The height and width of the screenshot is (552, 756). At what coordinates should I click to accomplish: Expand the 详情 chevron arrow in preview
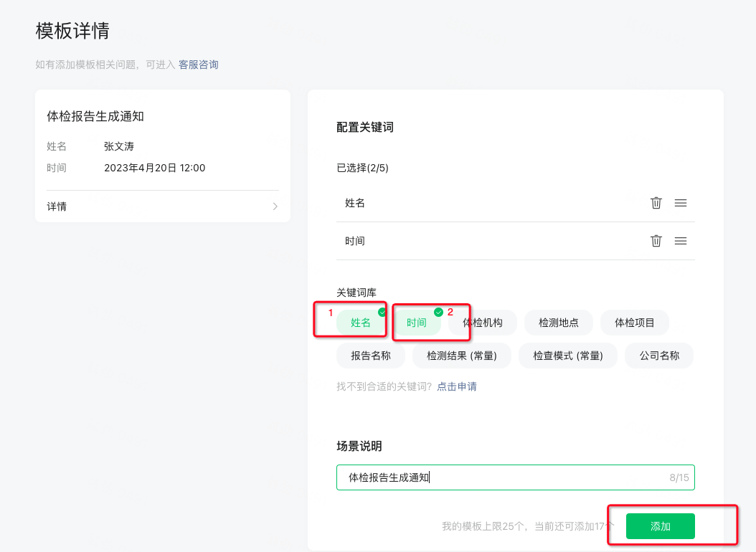(275, 206)
